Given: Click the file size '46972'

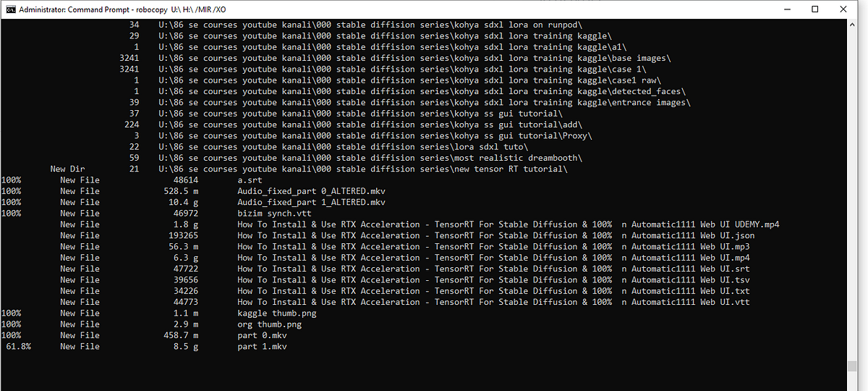Looking at the screenshot, I should (186, 214).
